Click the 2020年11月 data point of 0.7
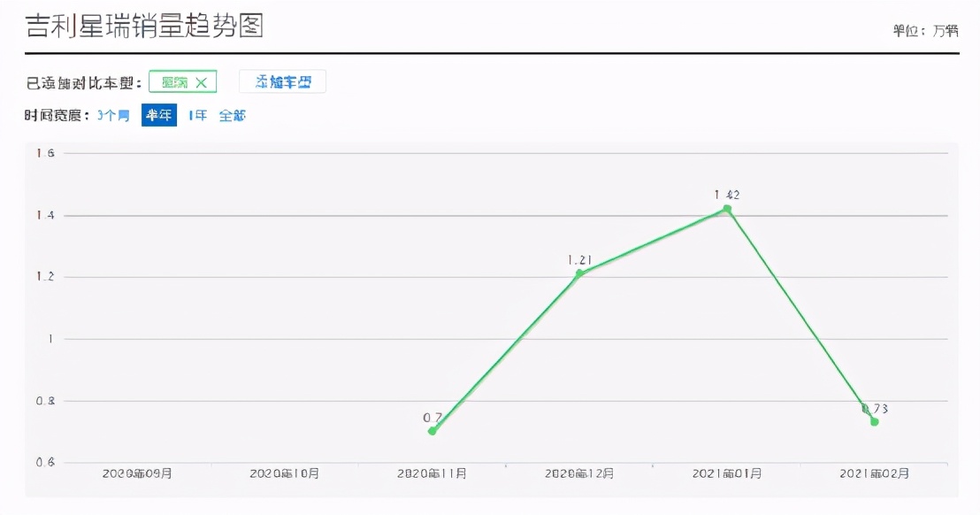Viewport: 980px width, 515px height. point(432,431)
